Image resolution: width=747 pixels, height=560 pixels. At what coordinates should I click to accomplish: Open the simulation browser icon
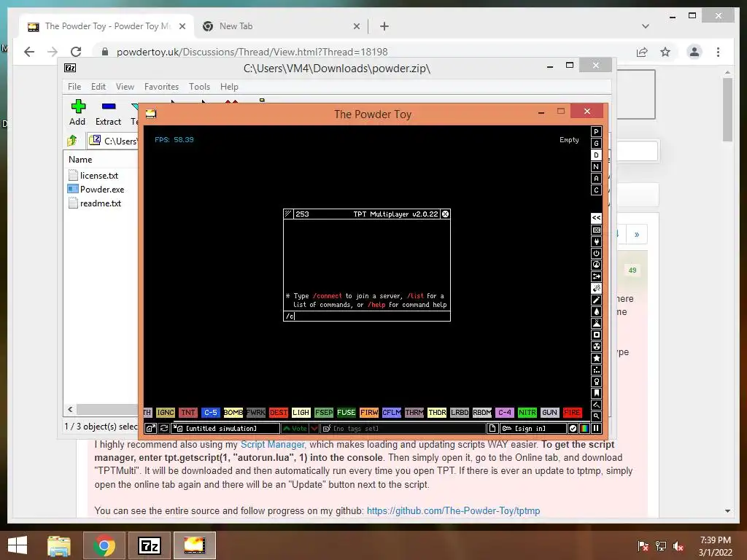click(150, 428)
